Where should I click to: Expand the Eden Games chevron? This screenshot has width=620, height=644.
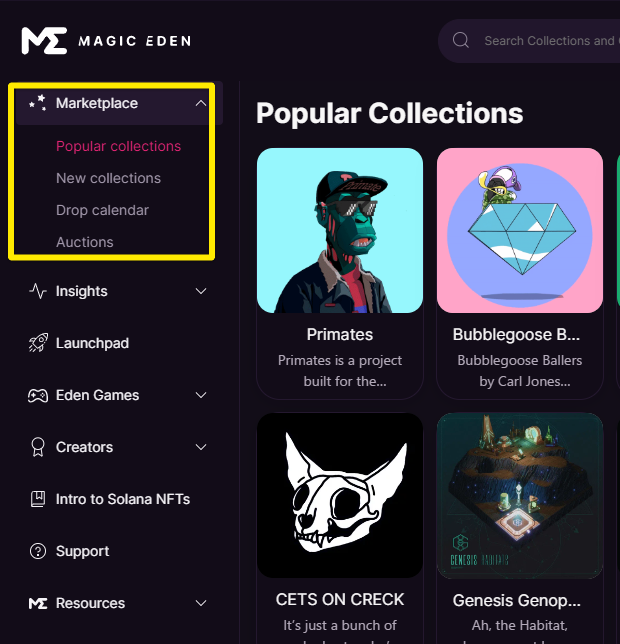tap(201, 395)
